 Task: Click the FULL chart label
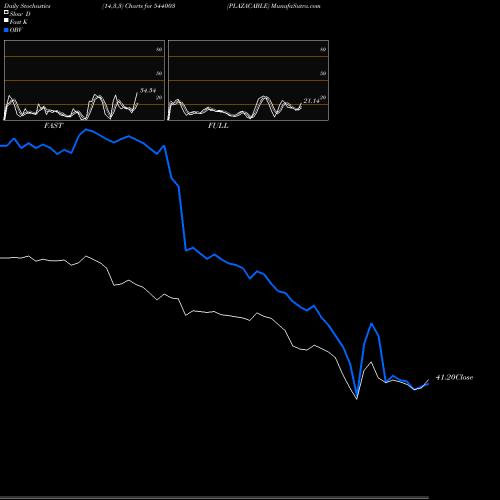[218, 126]
